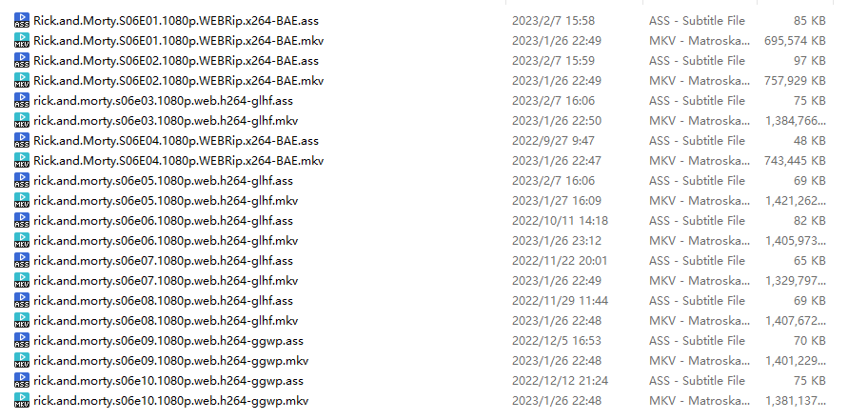
Task: Click the 2023/1/27 16:09 date entry
Action: click(557, 201)
